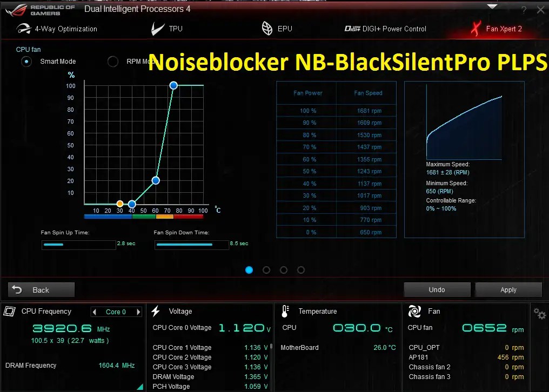Select the Smart Mode radio button
Screen dimensions: 549x392
[x=26, y=62]
